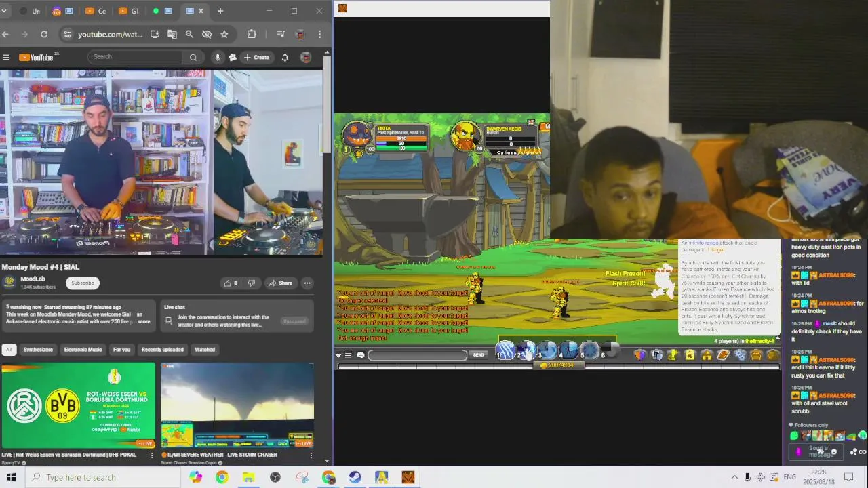Switch to the 'Un' browser tab
Screen dimensions: 868x488
coord(30,11)
